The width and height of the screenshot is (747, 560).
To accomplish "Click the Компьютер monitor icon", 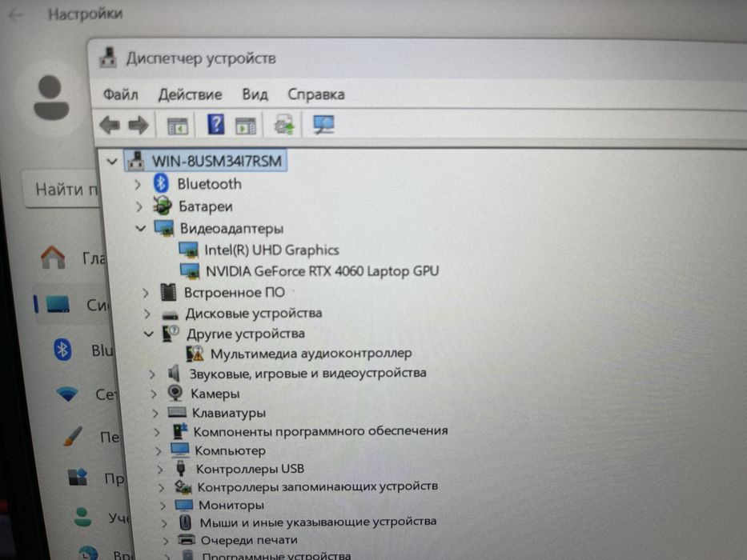I will click(x=180, y=450).
